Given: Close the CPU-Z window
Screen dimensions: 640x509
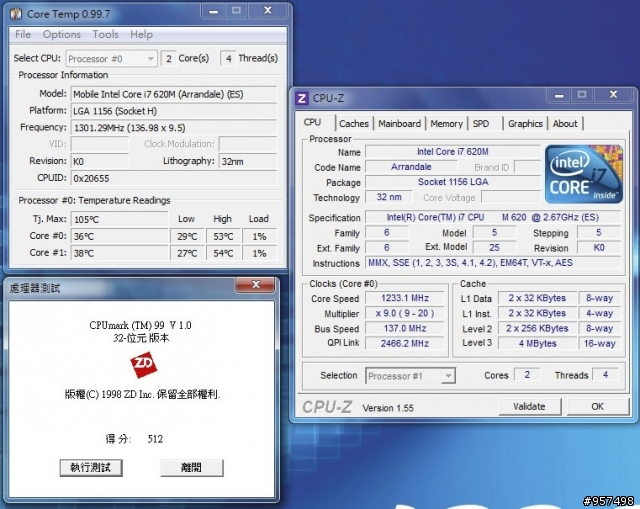Looking at the screenshot, I should [613, 95].
